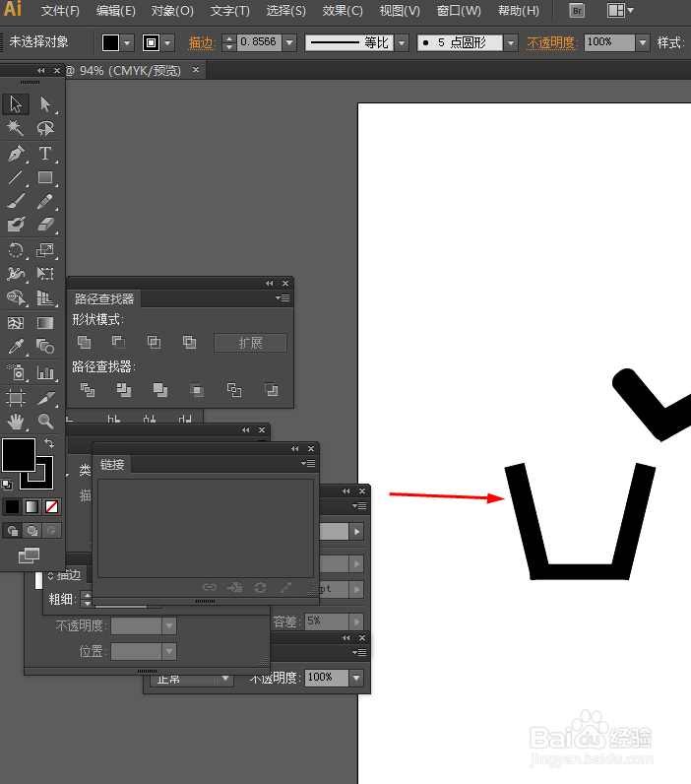Screen dimensions: 691x784
Task: Click the black Fill color box in toolbox
Action: click(x=19, y=454)
